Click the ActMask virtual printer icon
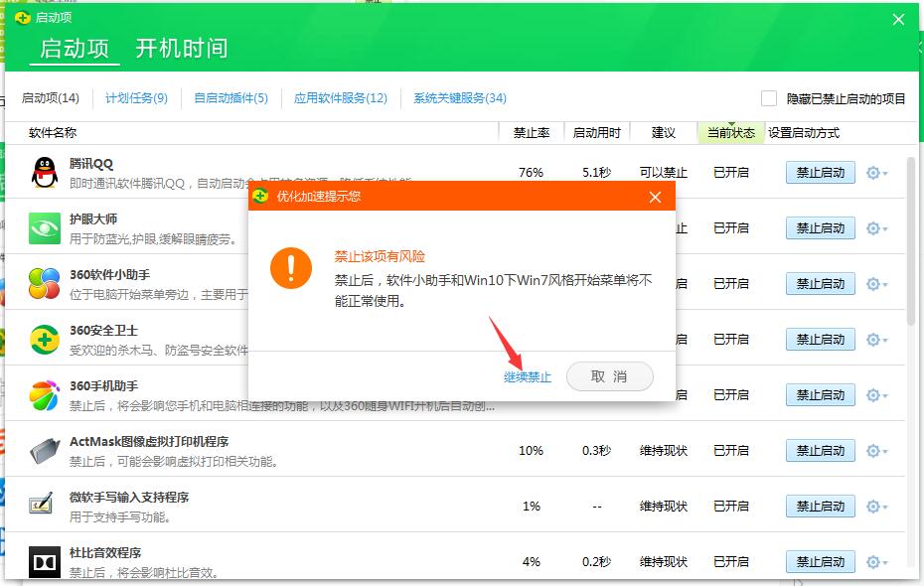 tap(45, 451)
